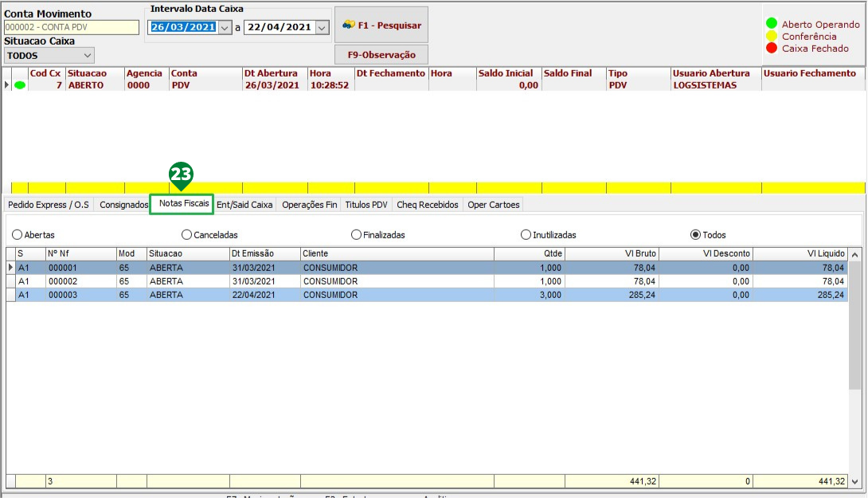Click the vertical scrollbar thumb of notas grid
The width and height of the screenshot is (868, 498).
click(854, 326)
